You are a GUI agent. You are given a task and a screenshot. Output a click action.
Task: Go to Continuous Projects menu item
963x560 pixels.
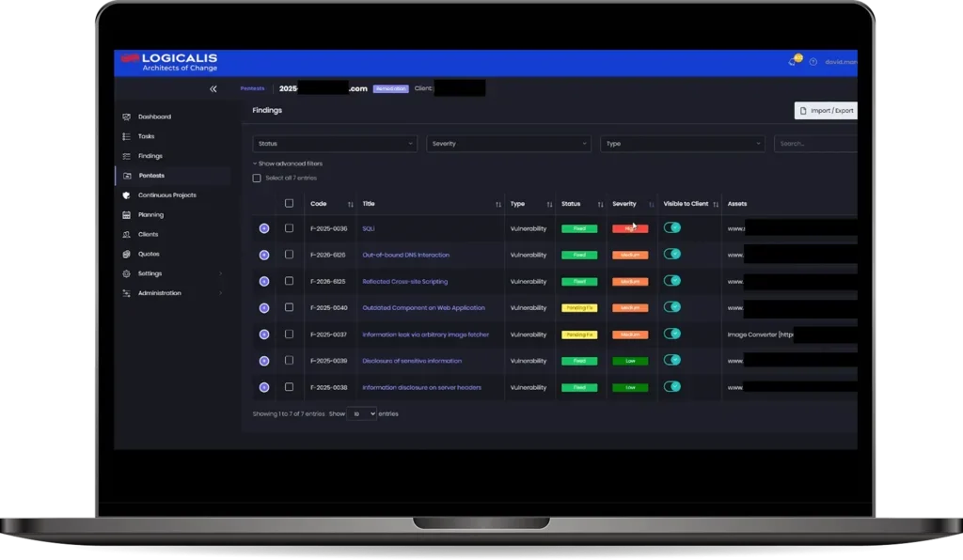(x=167, y=195)
